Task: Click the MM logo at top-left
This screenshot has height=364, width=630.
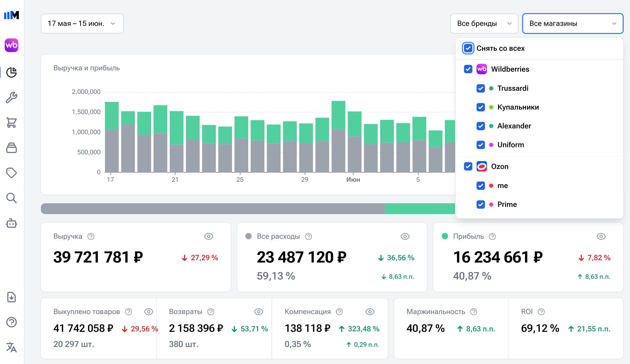Action: pos(12,15)
